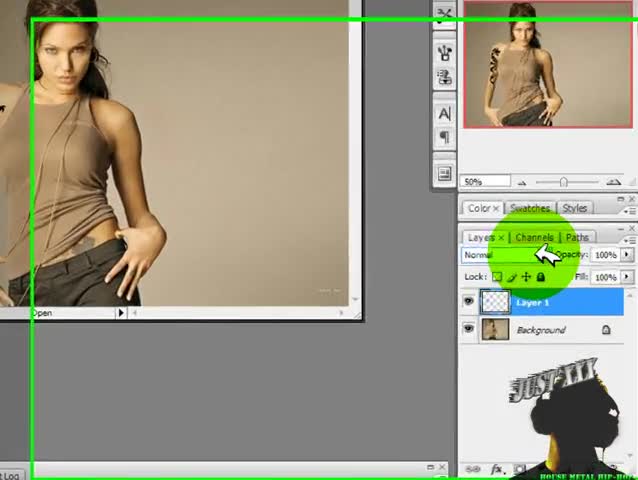Collapse the Color panel group minimize button
This screenshot has height=480, width=638.
click(621, 199)
